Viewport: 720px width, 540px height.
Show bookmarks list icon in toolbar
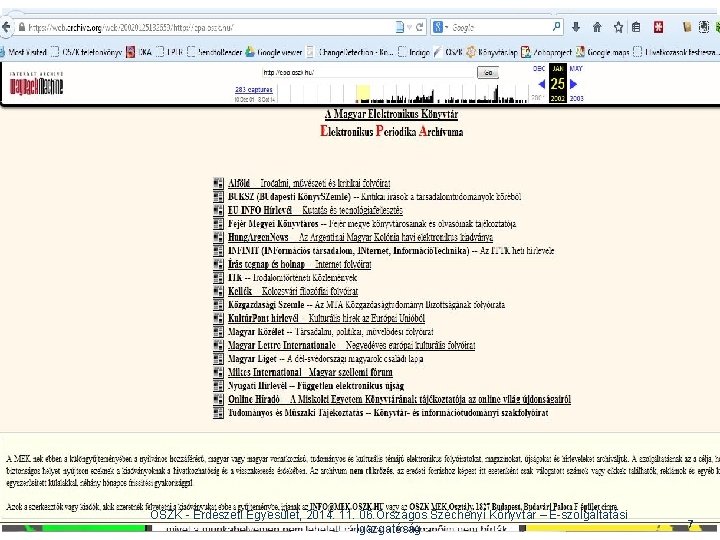click(x=636, y=27)
